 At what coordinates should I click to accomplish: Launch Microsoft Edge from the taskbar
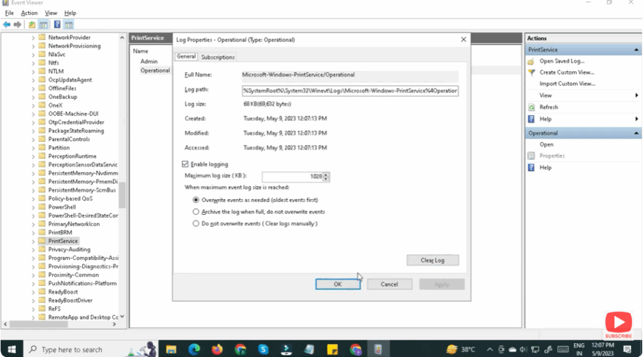pyautogui.click(x=194, y=349)
